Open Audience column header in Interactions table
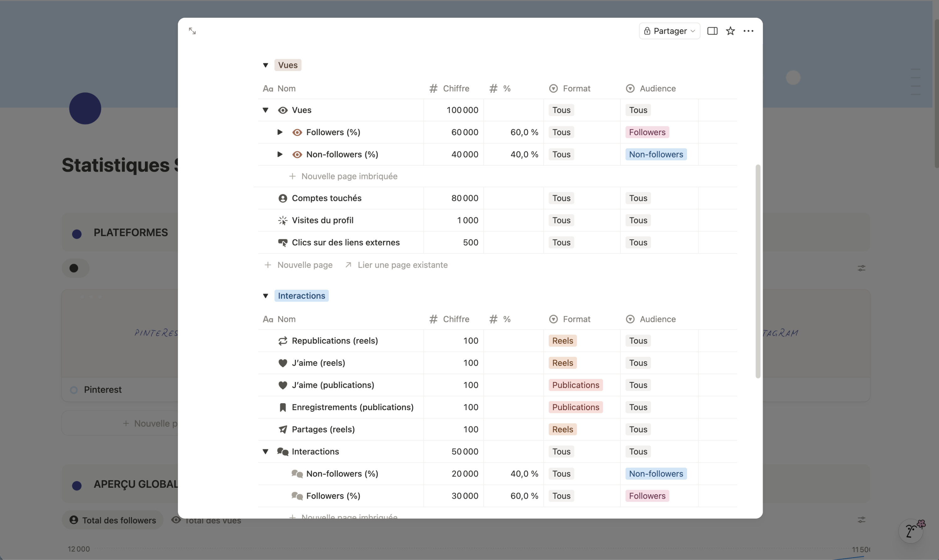939x560 pixels. (x=659, y=319)
